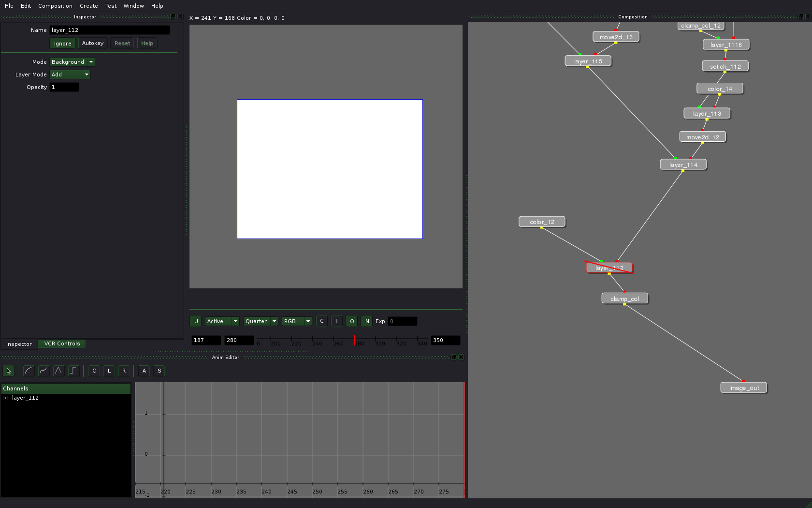Open the Window menu
812x508 pixels.
coord(133,6)
